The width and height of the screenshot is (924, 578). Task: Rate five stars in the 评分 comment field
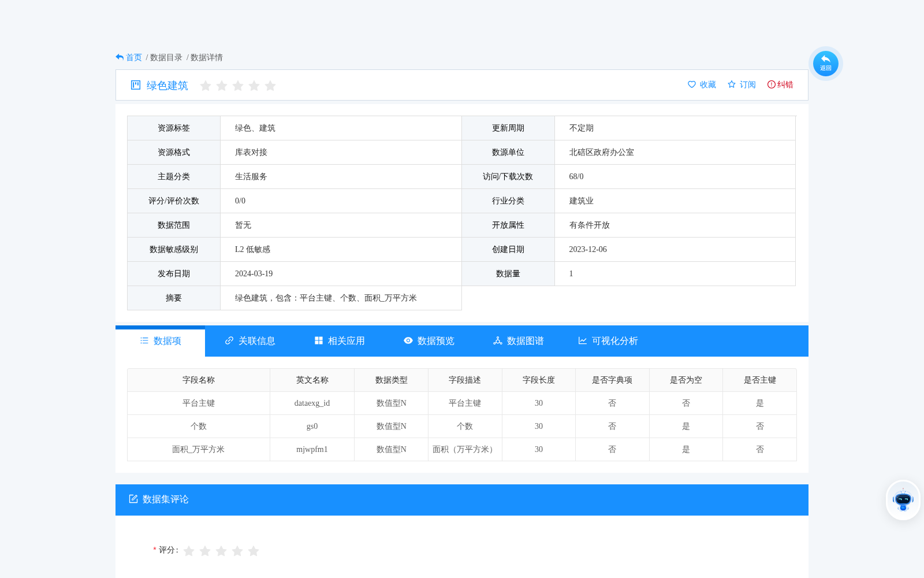tap(254, 551)
